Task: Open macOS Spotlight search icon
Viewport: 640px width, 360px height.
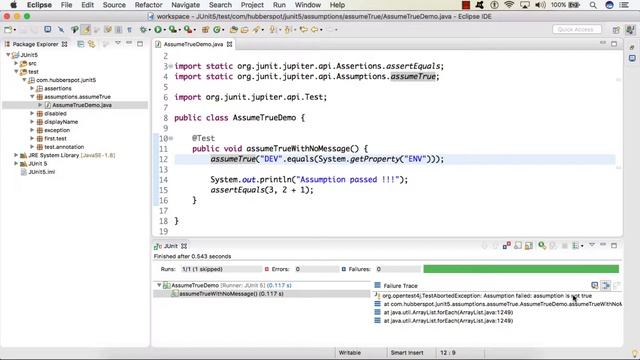Action: coord(593,5)
